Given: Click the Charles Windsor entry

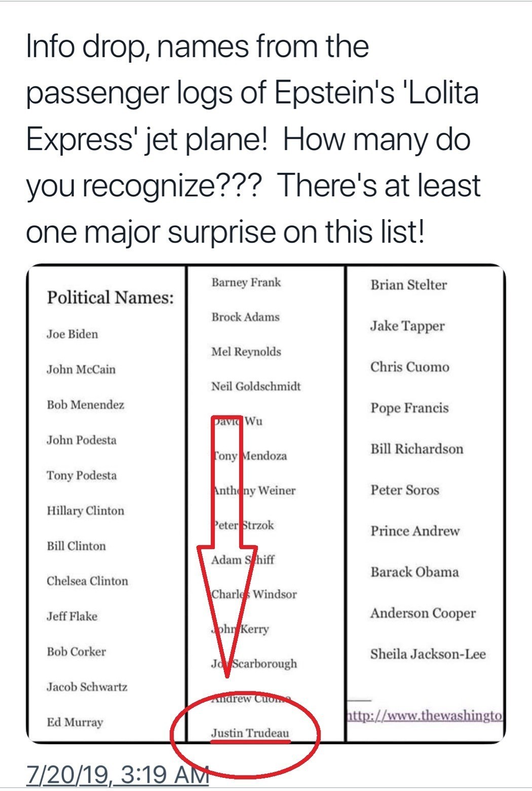Looking at the screenshot, I should [x=254, y=594].
